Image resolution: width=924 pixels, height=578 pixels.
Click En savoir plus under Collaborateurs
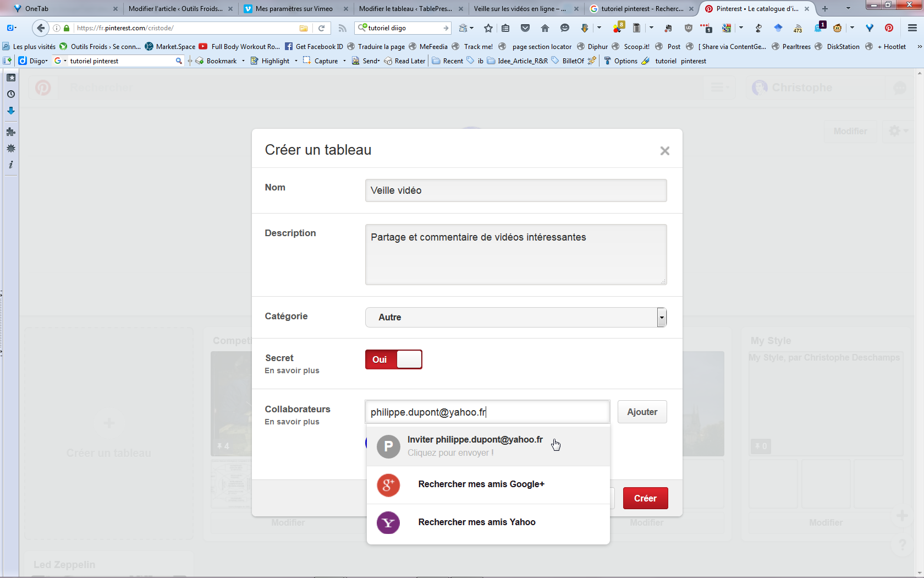(292, 422)
